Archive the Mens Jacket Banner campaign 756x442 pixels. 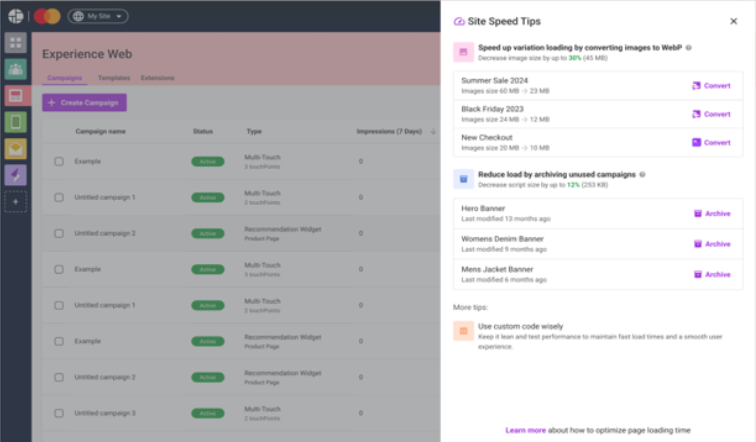pos(712,274)
